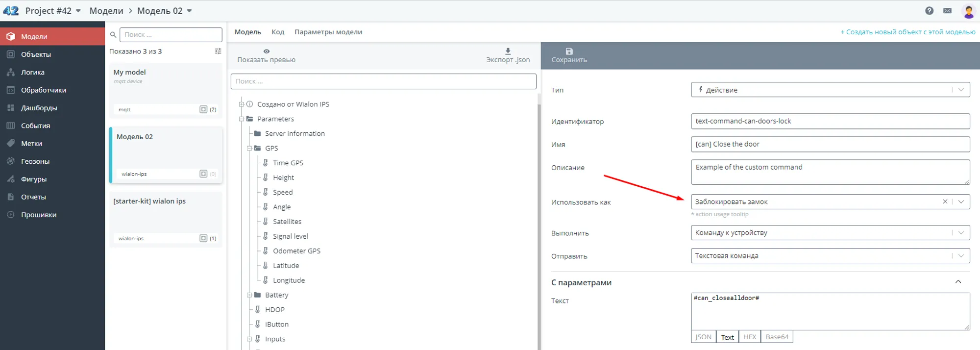
Task: Select the JSON payload format
Action: point(703,337)
